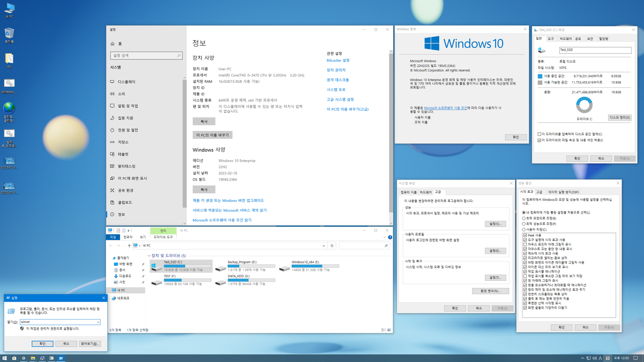Toggle 작업 표시줄 애니메이션 checkbox

tap(525, 271)
